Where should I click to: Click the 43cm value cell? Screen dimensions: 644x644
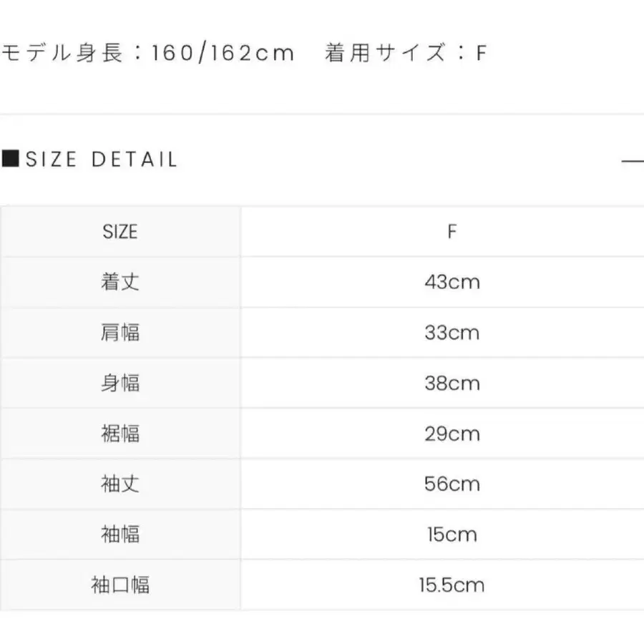452,282
